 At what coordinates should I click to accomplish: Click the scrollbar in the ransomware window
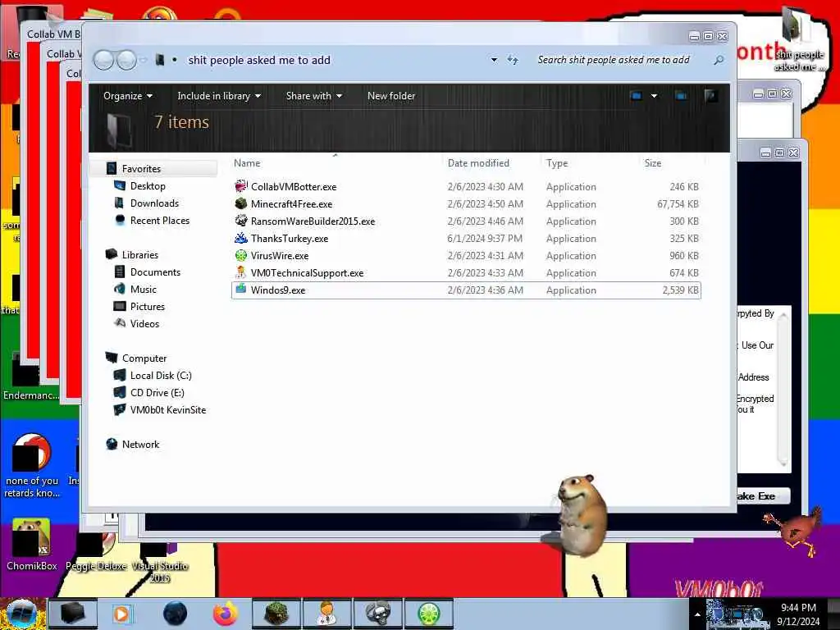(783, 390)
